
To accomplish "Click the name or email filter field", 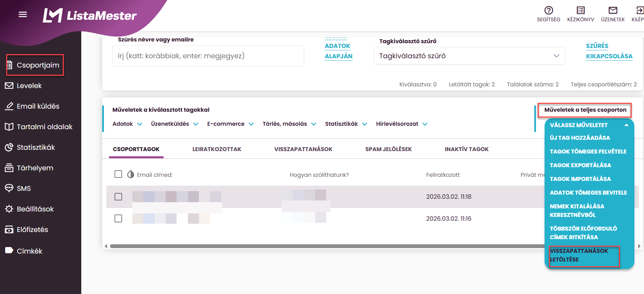I will [208, 56].
